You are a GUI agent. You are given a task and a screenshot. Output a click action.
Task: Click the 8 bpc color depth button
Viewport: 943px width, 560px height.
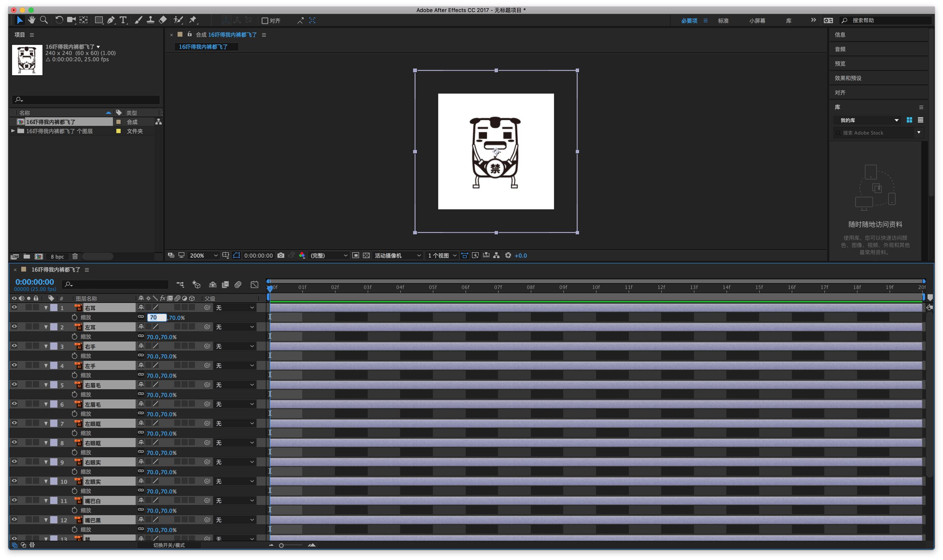click(57, 257)
